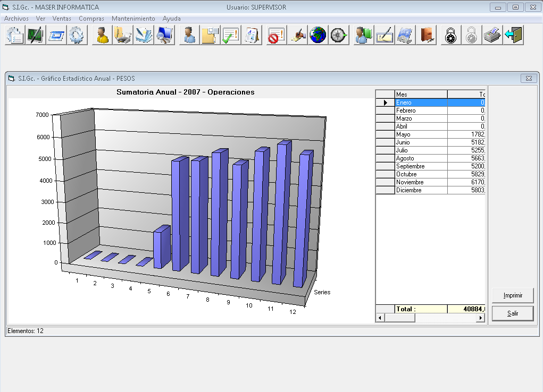The width and height of the screenshot is (543, 392).
Task: Click the table's left scroll arrow
Action: pyautogui.click(x=380, y=318)
